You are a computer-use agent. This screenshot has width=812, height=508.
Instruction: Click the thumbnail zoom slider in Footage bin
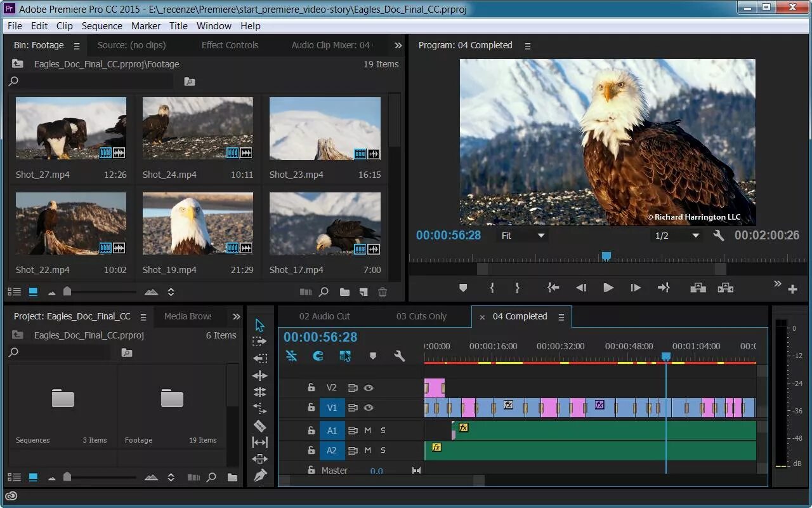click(68, 292)
